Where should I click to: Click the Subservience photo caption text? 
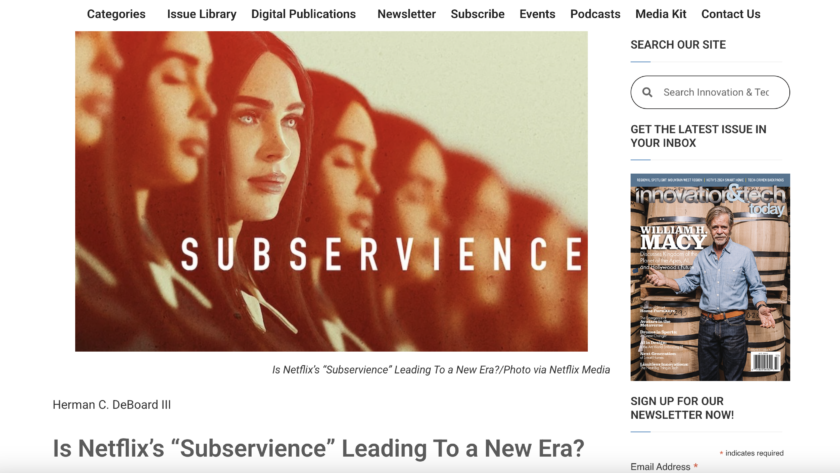pyautogui.click(x=441, y=370)
